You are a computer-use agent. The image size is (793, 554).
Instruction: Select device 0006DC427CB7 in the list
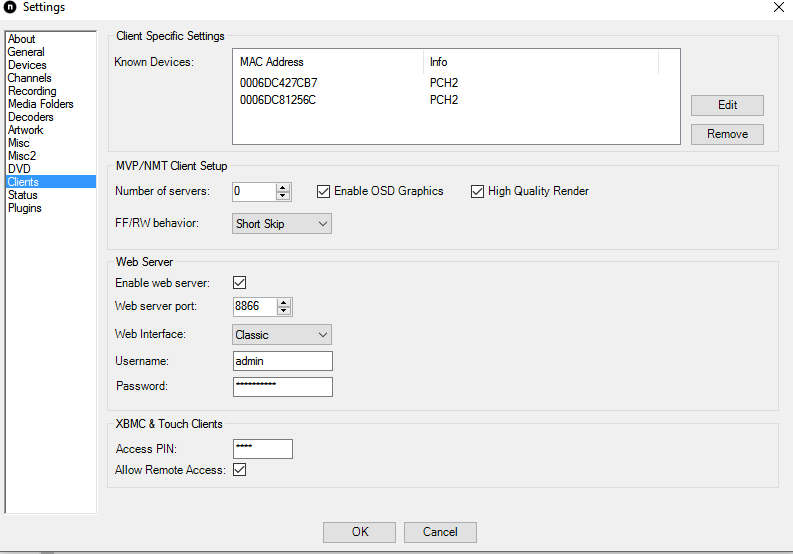coord(278,83)
